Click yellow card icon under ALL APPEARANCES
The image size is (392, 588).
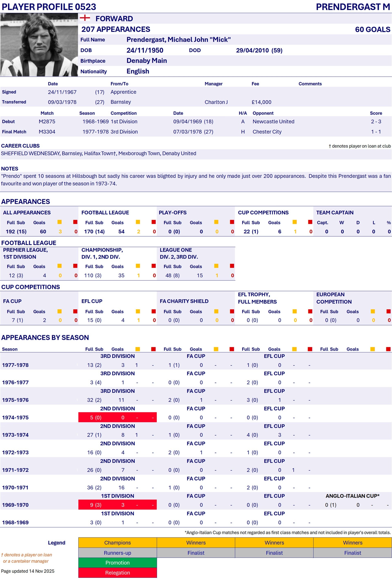[59, 222]
